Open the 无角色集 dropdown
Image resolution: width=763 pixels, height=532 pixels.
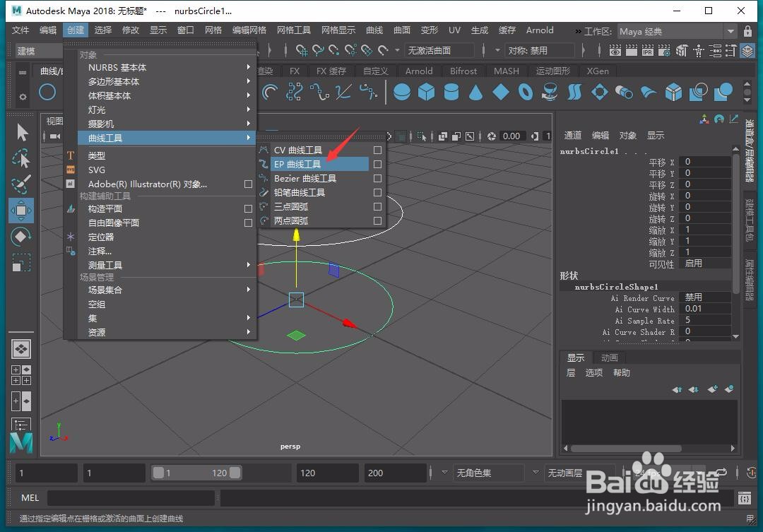pyautogui.click(x=490, y=473)
